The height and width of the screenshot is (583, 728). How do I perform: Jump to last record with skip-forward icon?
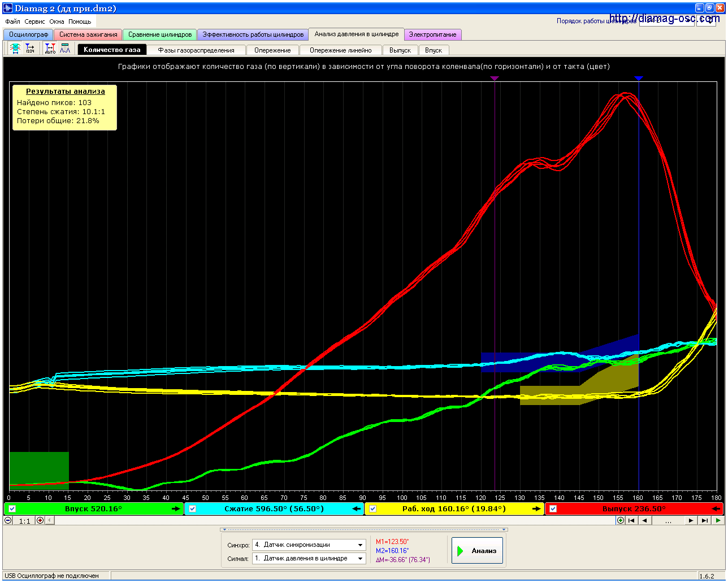coord(704,520)
